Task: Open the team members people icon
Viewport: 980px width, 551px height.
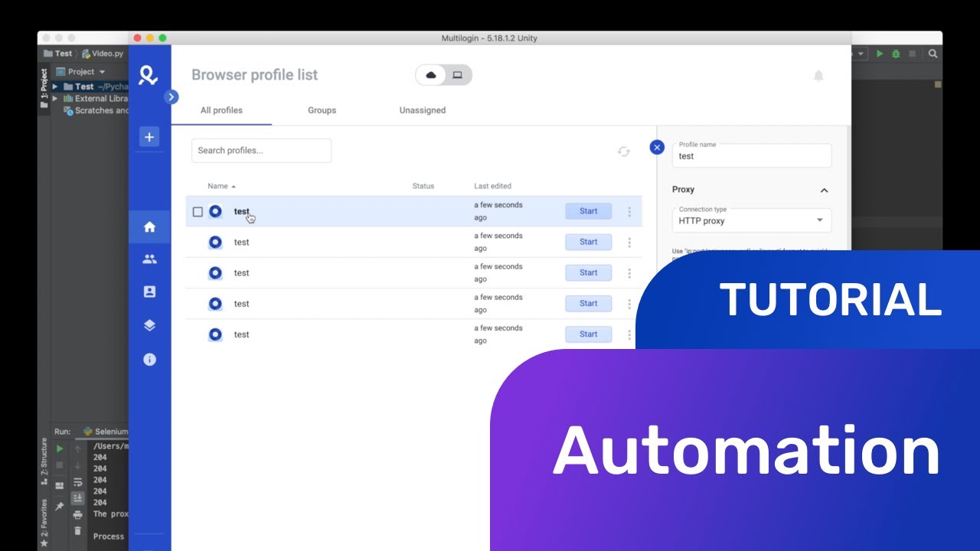Action: (149, 259)
